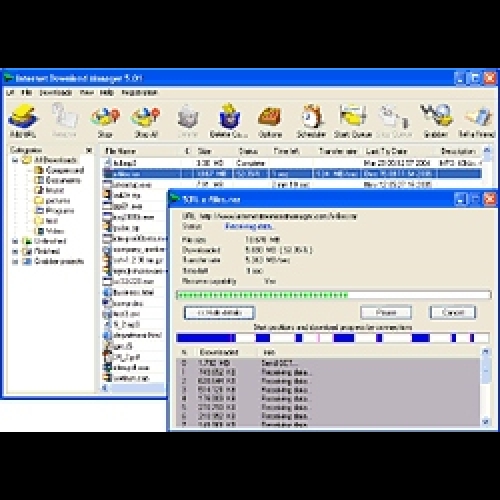Click the Pause button in download dialog
The height and width of the screenshot is (500, 500).
386,313
